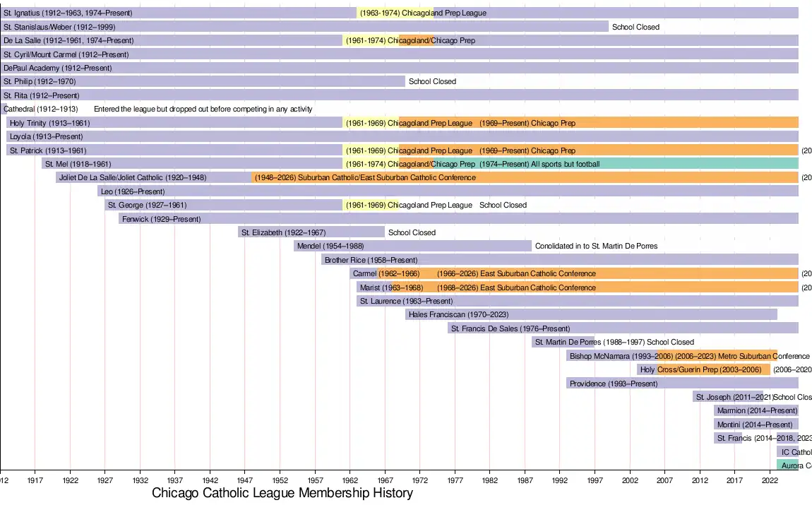Click School Closed note after St. George
The width and height of the screenshot is (812, 505).
[503, 205]
